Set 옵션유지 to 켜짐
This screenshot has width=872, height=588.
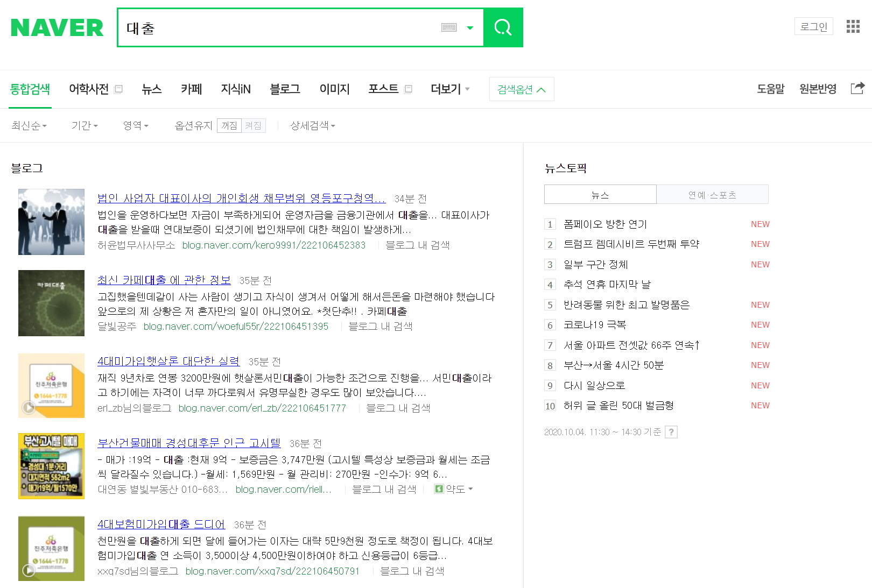(x=253, y=125)
